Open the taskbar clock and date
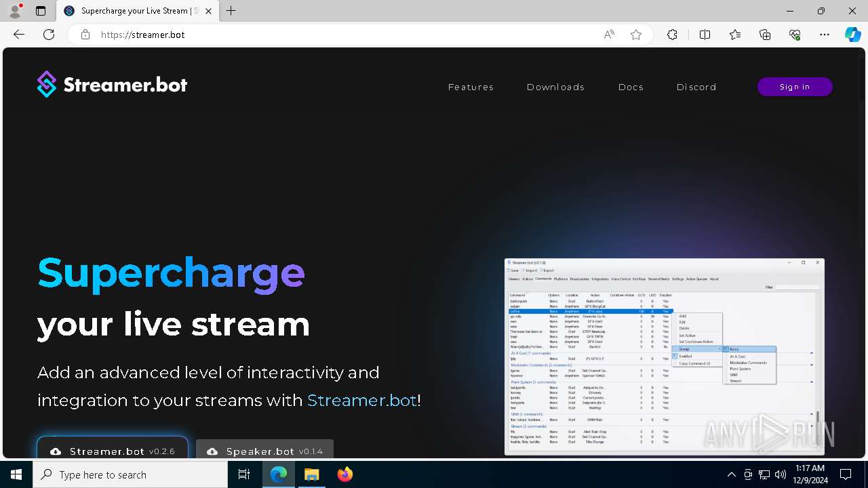This screenshot has width=868, height=488. point(810,474)
